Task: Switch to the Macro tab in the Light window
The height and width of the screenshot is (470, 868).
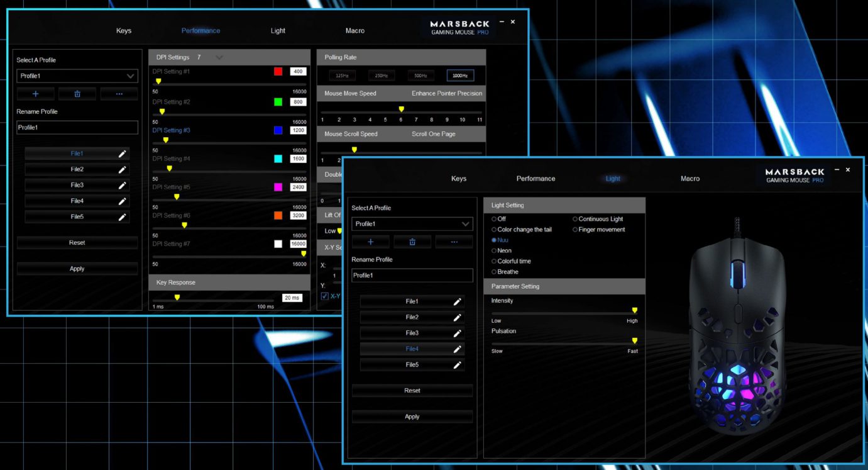Action: [689, 179]
